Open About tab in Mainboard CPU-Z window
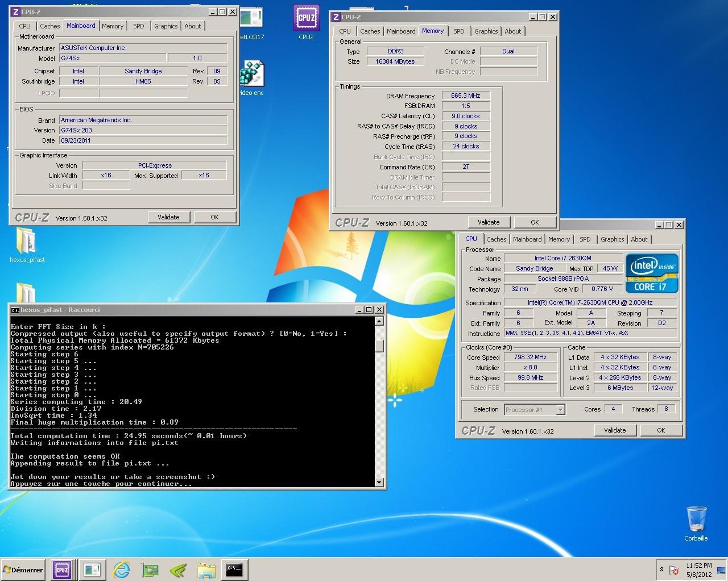This screenshot has height=582, width=728. [193, 26]
